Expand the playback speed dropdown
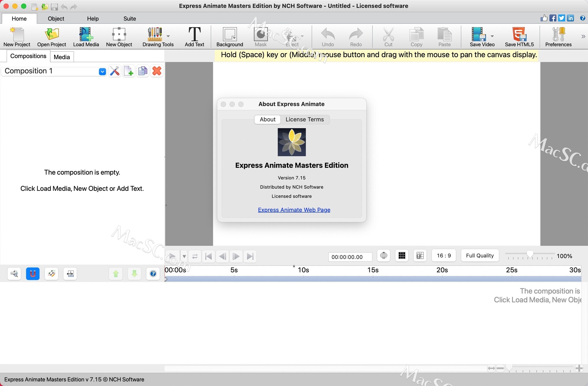The image size is (588, 386). (x=183, y=256)
